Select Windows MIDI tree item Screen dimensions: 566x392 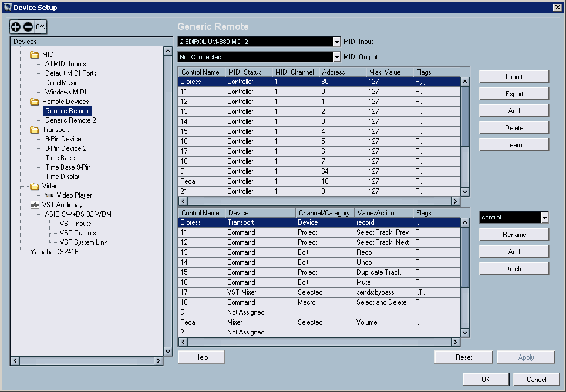click(x=65, y=92)
